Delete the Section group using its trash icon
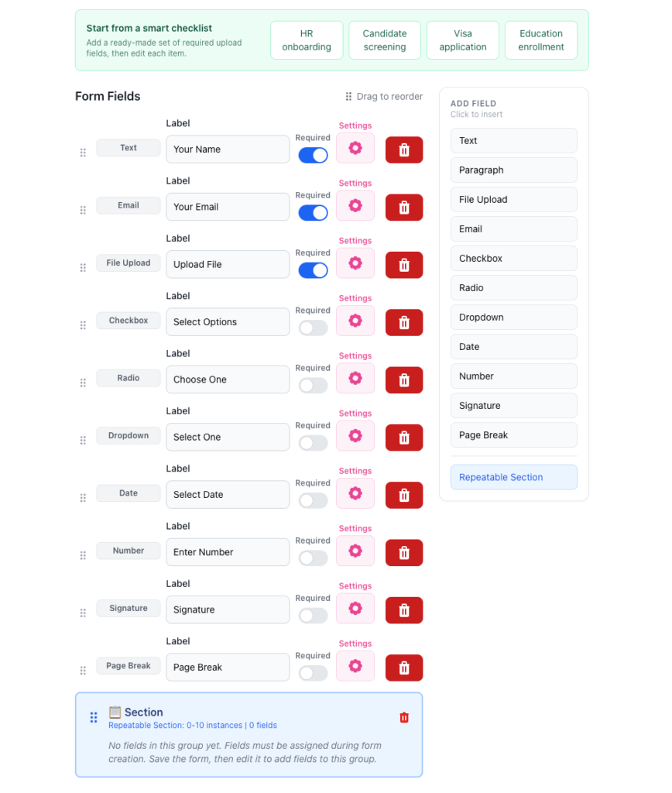Image resolution: width=672 pixels, height=793 pixels. pos(403,717)
